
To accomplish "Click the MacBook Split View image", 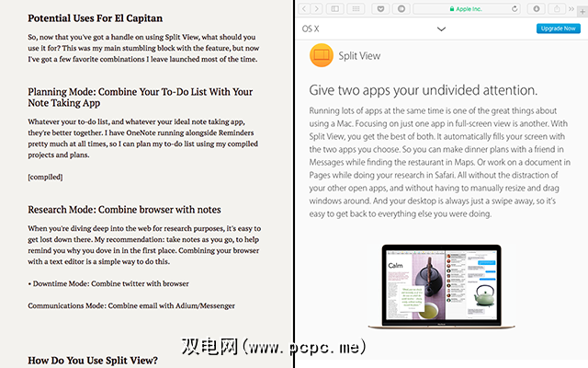I will (x=441, y=287).
